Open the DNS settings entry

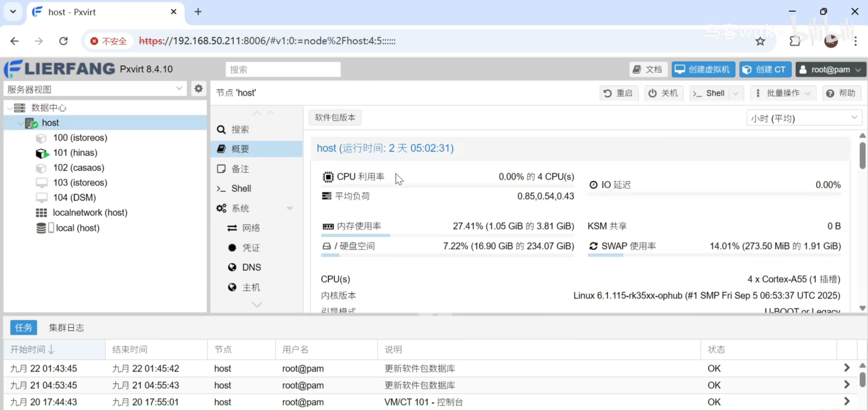(x=251, y=267)
